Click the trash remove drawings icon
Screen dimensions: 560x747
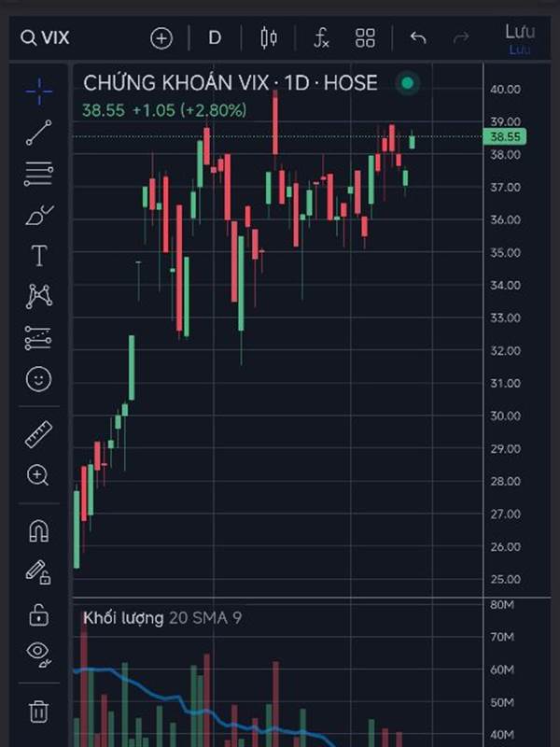point(38,712)
